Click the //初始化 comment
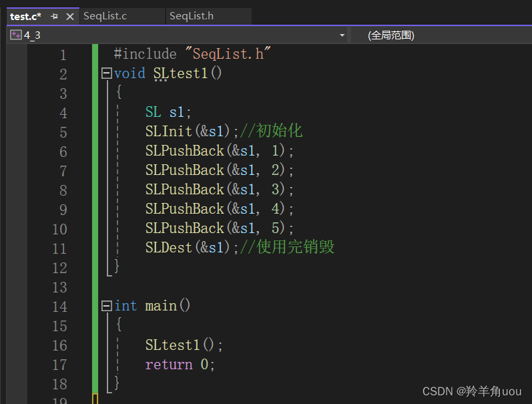532x404 pixels. click(271, 131)
